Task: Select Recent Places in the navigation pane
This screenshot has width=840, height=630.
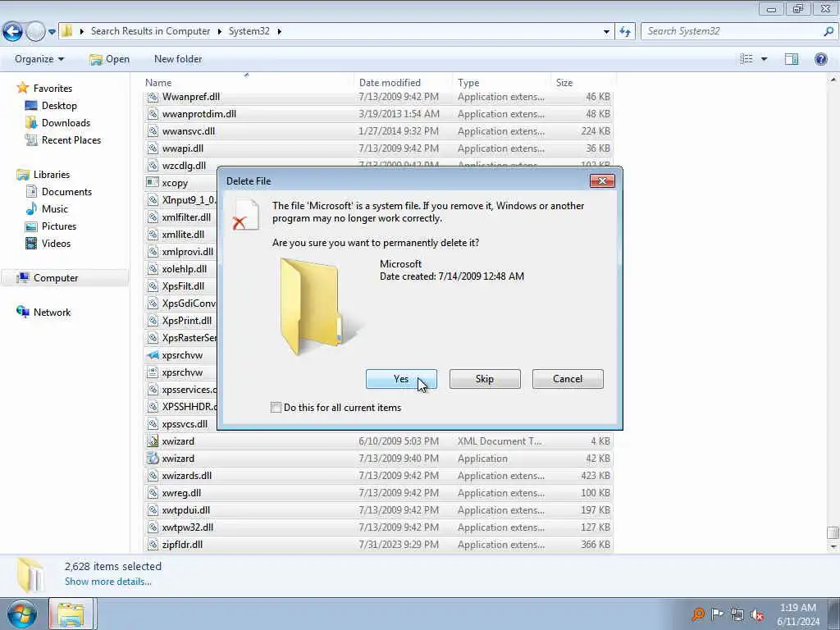Action: pyautogui.click(x=63, y=139)
